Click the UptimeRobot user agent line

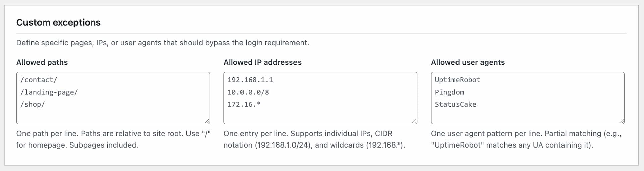[458, 80]
